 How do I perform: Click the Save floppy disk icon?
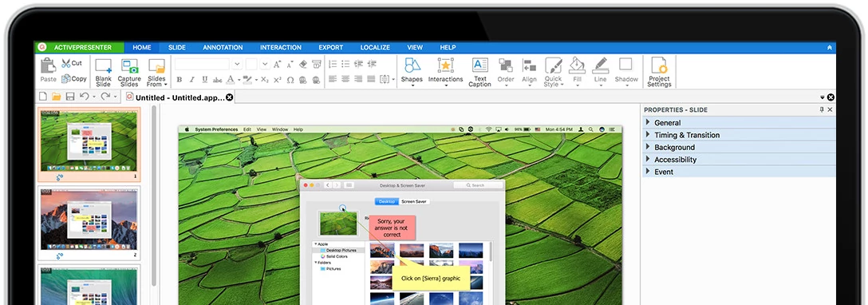(x=70, y=97)
